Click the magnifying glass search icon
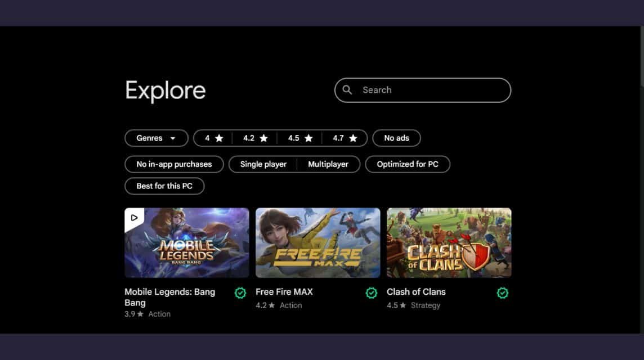Image resolution: width=644 pixels, height=360 pixels. 347,90
